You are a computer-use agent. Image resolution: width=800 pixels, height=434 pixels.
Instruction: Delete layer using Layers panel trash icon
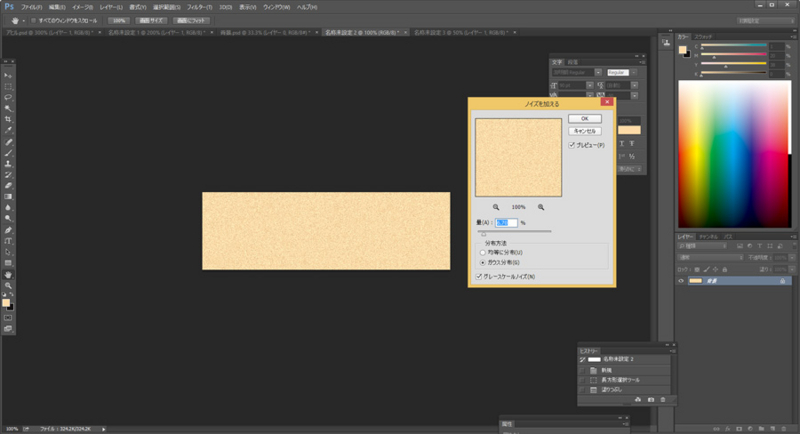click(x=784, y=429)
